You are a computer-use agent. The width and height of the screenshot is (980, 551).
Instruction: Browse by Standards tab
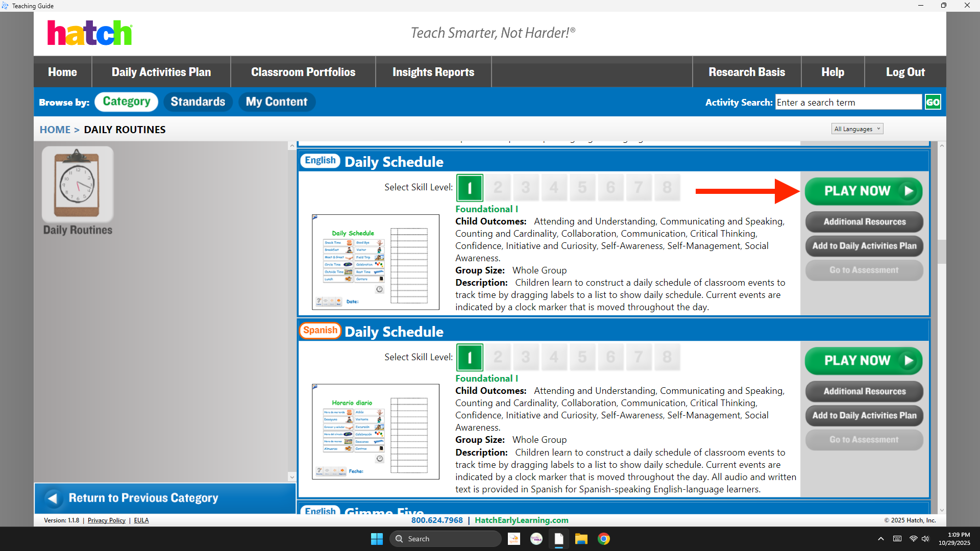point(198,102)
